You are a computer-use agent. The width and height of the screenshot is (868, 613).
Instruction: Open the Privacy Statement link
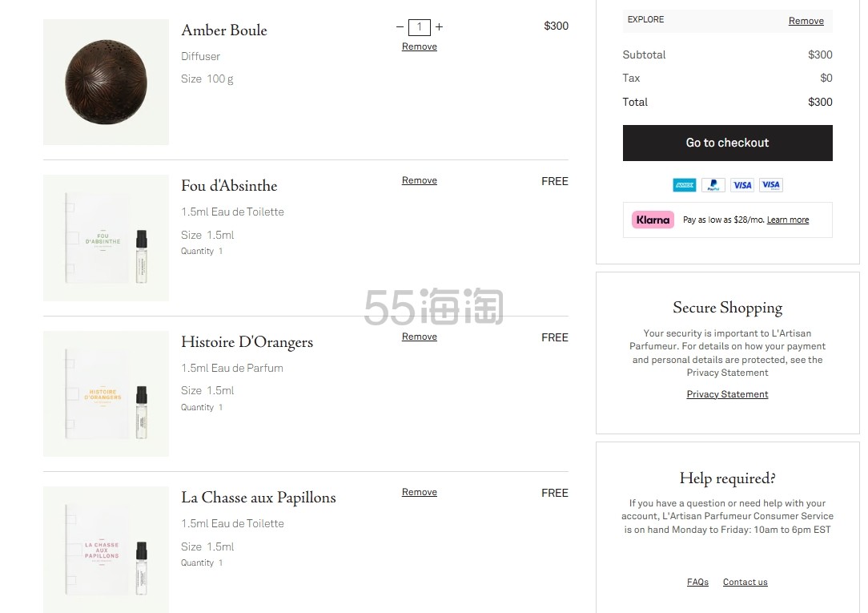pyautogui.click(x=727, y=394)
